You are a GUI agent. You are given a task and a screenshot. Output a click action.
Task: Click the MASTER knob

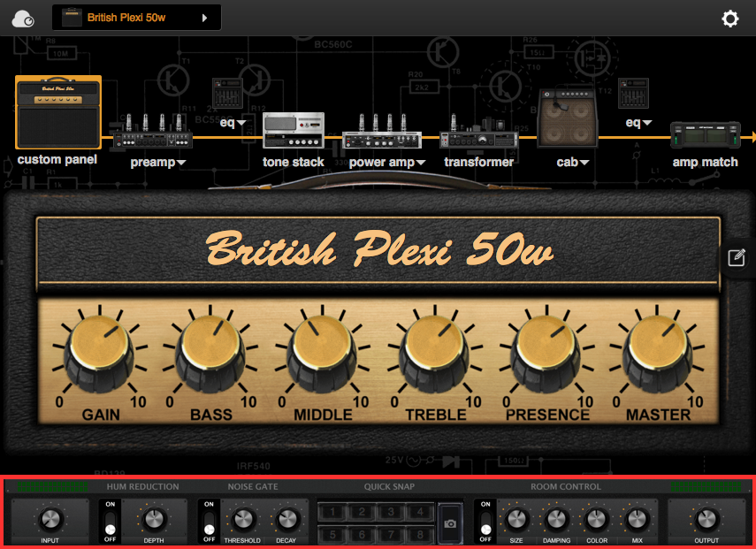click(658, 354)
